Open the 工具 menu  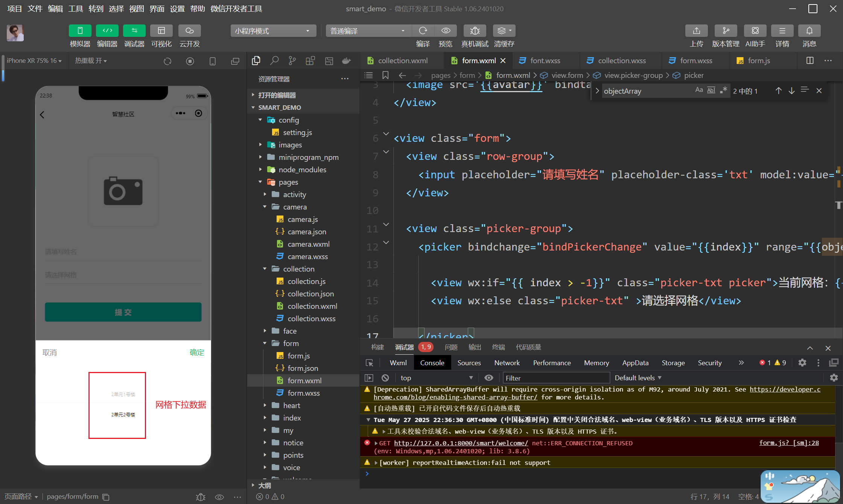click(x=75, y=8)
